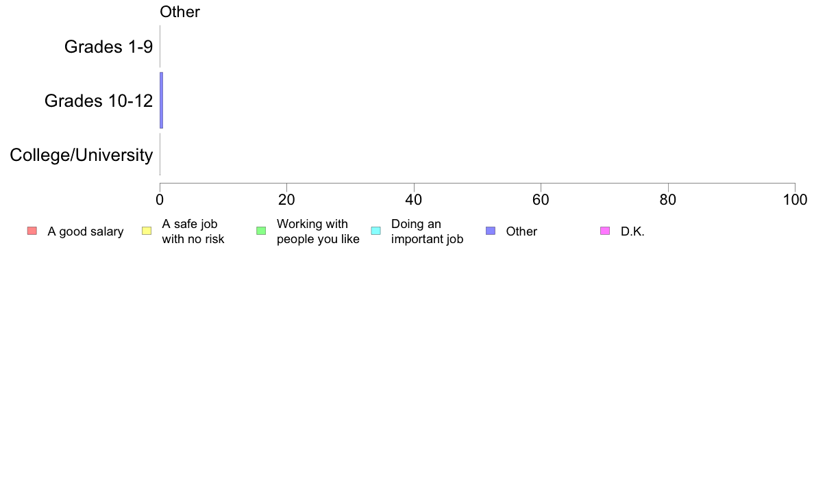Viewport: 814px width, 504px height.
Task: Click the A safe job with no risk label
Action: tap(193, 231)
